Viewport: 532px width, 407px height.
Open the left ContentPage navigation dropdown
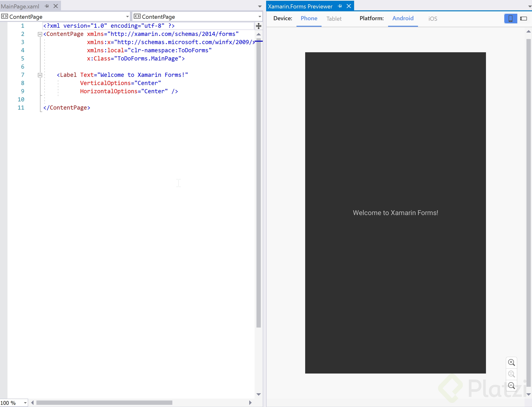pyautogui.click(x=65, y=17)
